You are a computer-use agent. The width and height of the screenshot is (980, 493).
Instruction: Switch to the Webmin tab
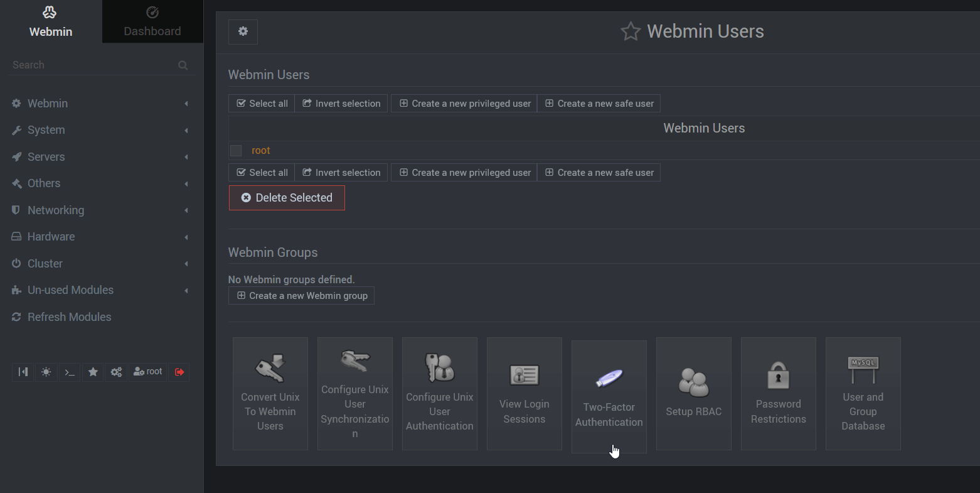tap(51, 21)
